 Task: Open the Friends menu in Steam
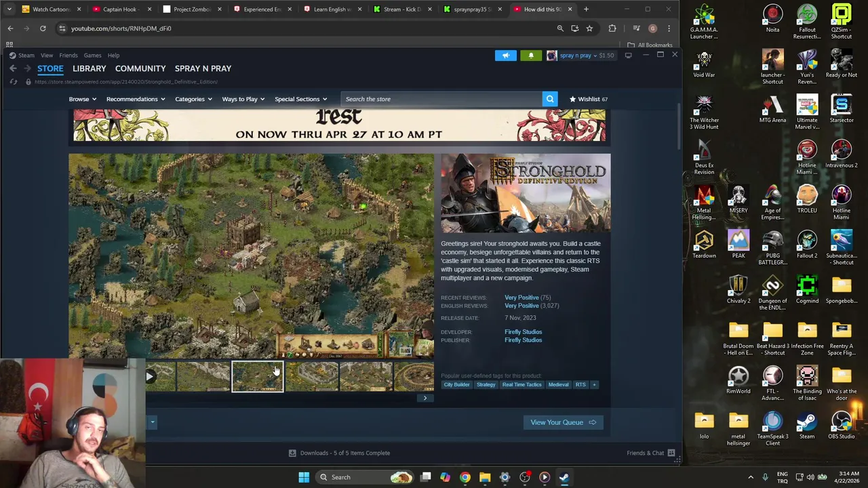point(68,56)
